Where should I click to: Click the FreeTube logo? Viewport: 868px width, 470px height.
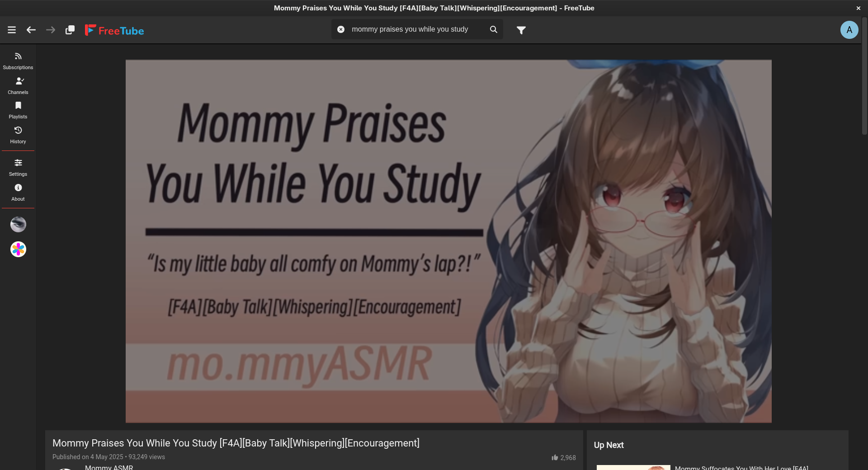pyautogui.click(x=114, y=30)
